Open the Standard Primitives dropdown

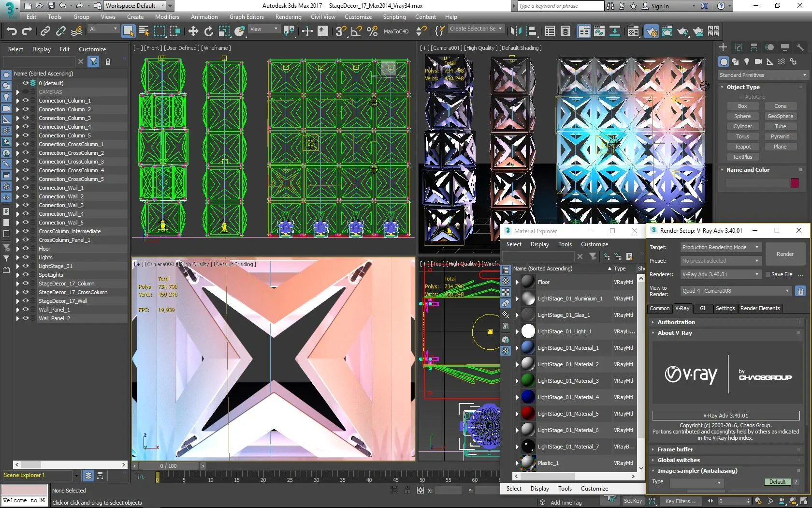pos(763,75)
